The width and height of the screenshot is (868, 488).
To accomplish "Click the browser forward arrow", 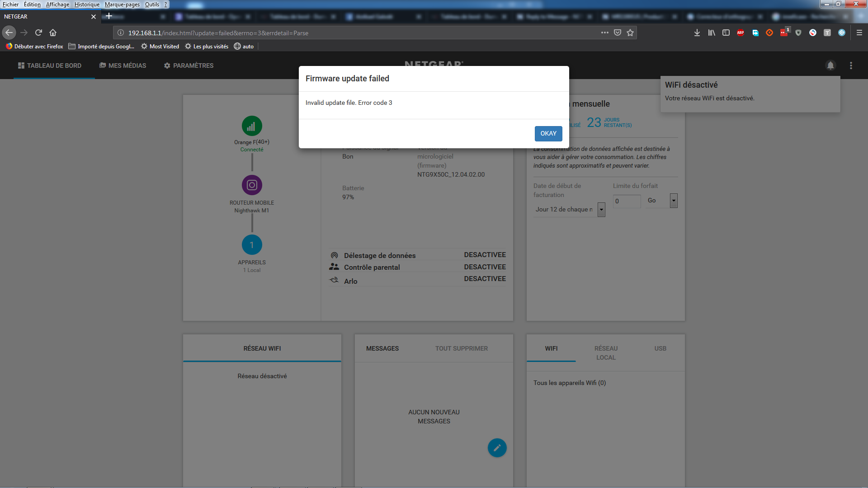I will [24, 33].
